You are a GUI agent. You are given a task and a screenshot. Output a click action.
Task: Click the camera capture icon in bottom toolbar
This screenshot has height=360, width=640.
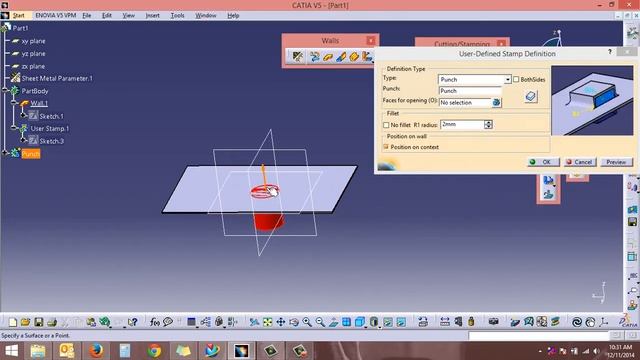pos(493,322)
